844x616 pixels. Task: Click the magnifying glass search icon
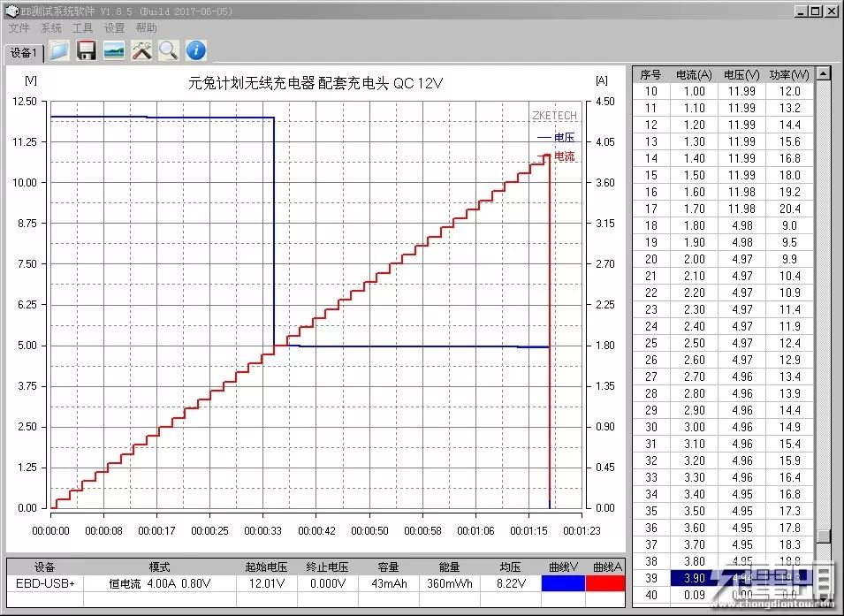click(169, 50)
